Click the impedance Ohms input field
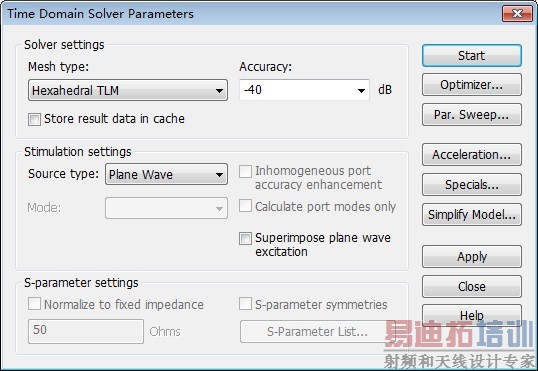The width and height of the screenshot is (538, 371). (x=86, y=331)
